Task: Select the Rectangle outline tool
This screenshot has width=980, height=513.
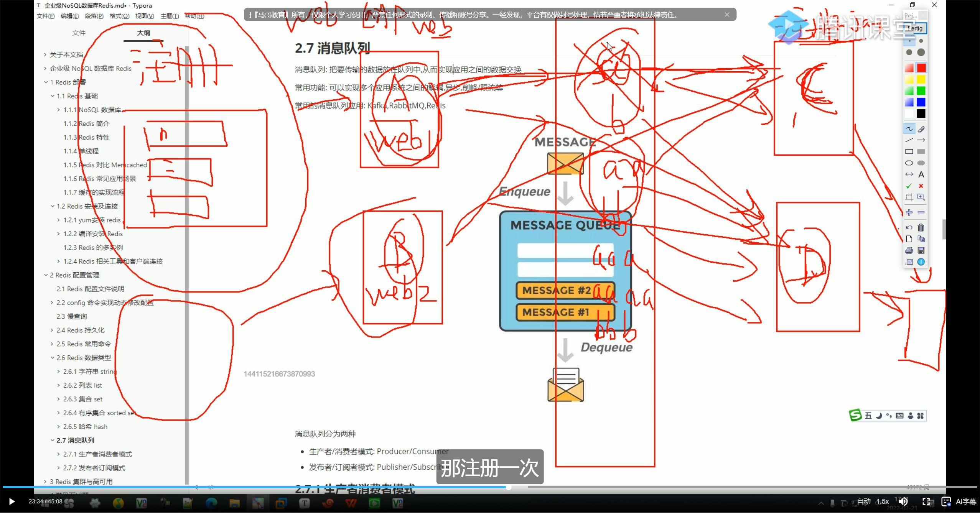Action: (x=909, y=151)
